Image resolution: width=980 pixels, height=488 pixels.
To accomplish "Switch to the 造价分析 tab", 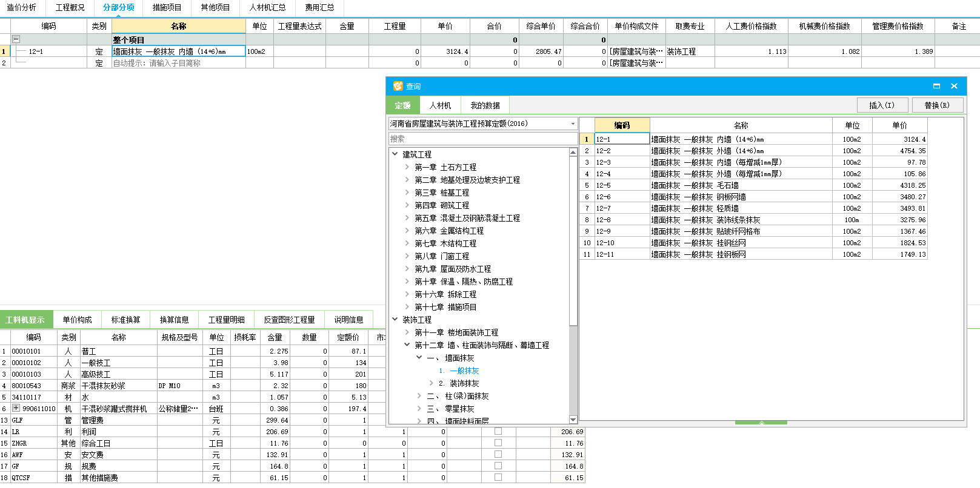I will pos(22,8).
